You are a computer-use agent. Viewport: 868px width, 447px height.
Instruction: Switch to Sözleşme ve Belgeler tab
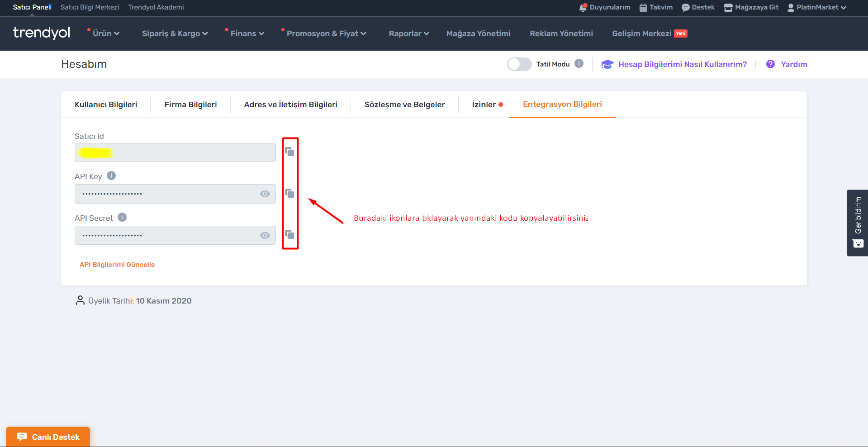[x=404, y=105]
